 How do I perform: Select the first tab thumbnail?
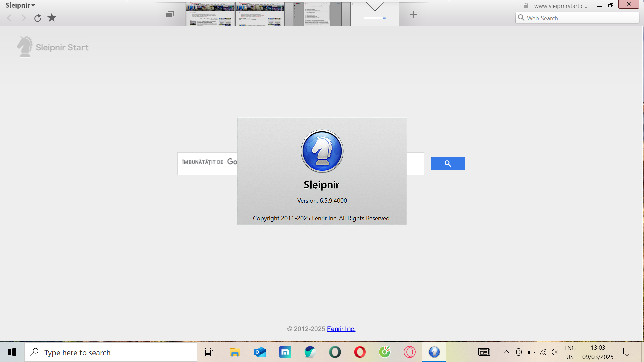click(211, 14)
